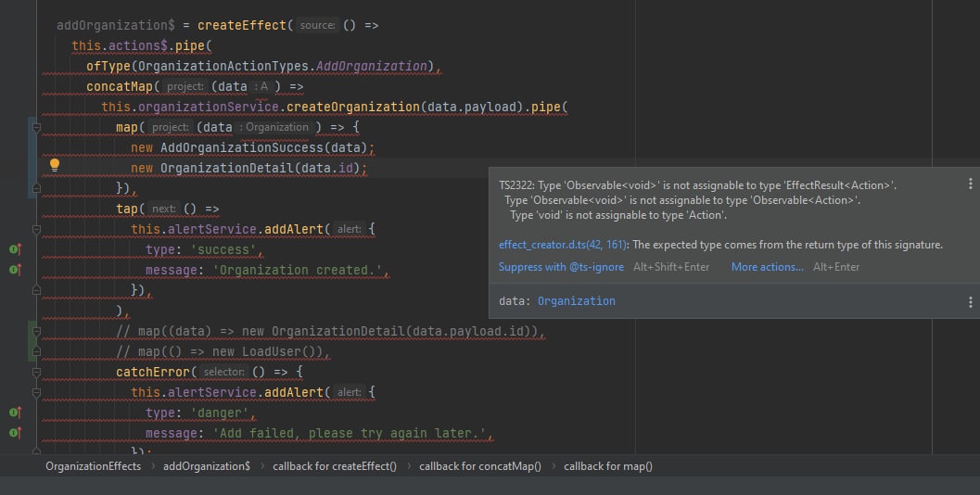Click the fold end marker after 'Organization created.' alert
The image size is (980, 495).
point(36,290)
